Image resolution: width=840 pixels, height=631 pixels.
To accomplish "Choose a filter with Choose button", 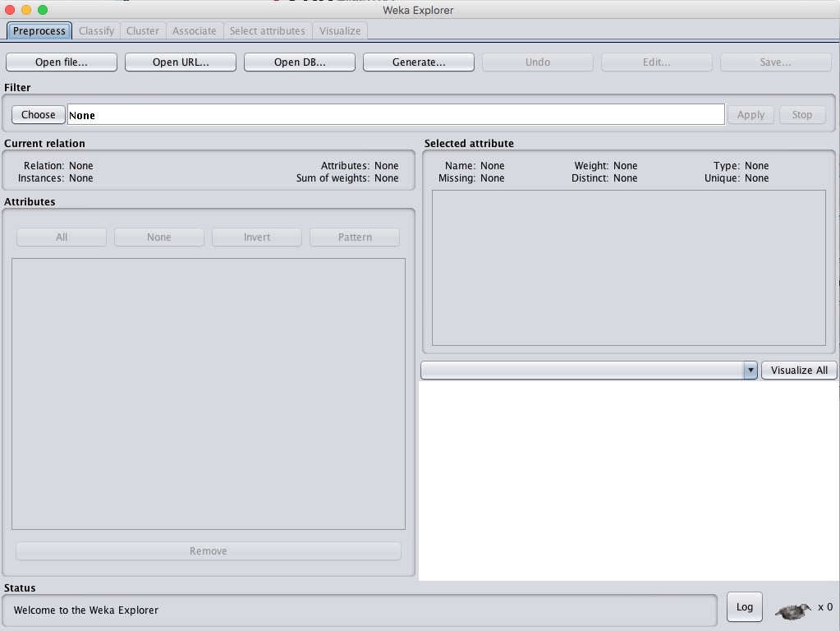I will (39, 115).
